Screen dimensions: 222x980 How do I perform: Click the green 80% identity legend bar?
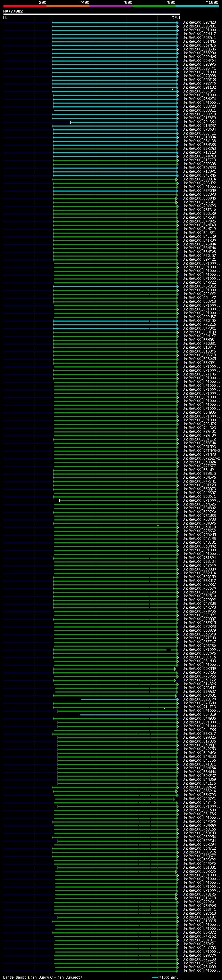[154, 6]
